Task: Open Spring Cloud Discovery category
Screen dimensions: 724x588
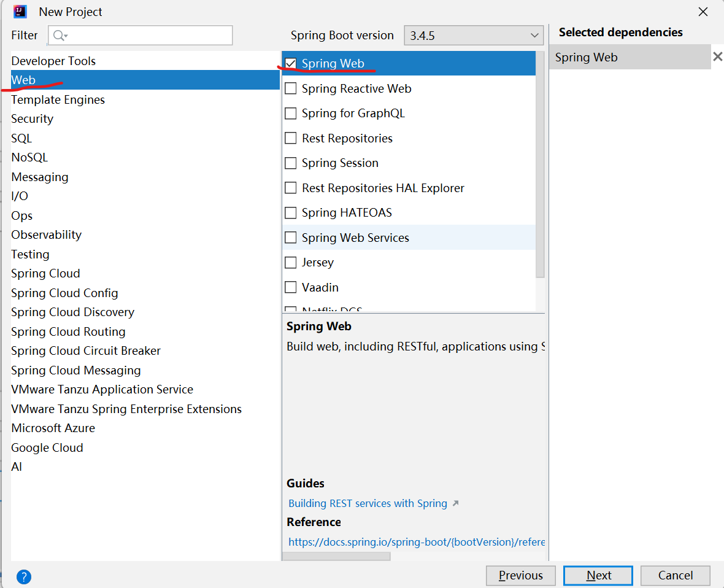Action: coord(145,312)
